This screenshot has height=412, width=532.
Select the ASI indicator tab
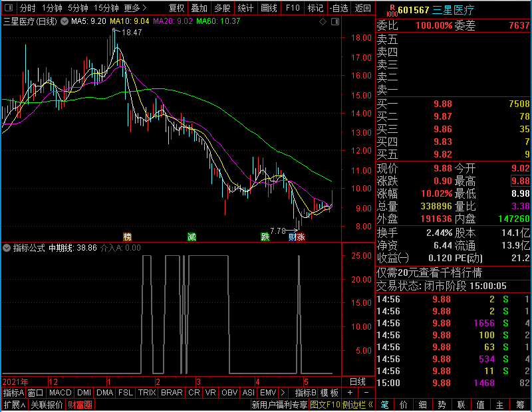(x=249, y=393)
